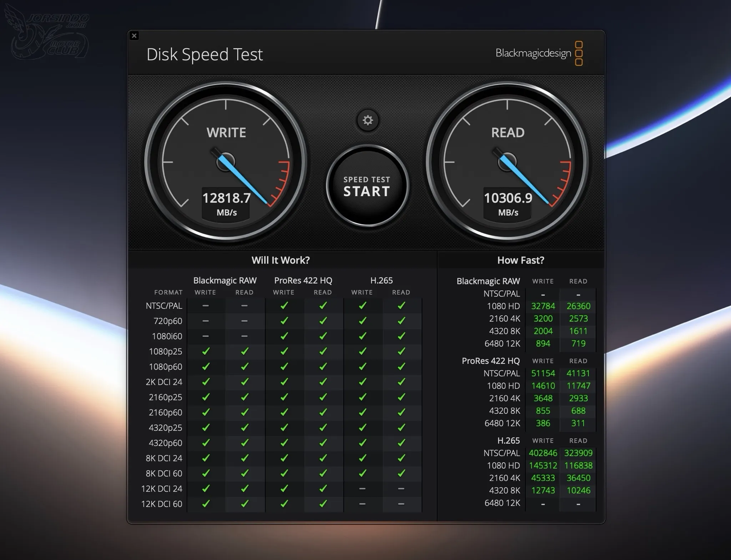
Task: Select ProRes NTSC/PAL write value 51154
Action: pyautogui.click(x=543, y=373)
